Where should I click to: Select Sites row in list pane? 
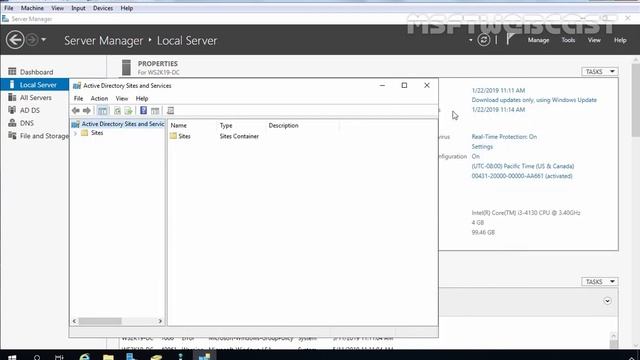click(x=184, y=136)
